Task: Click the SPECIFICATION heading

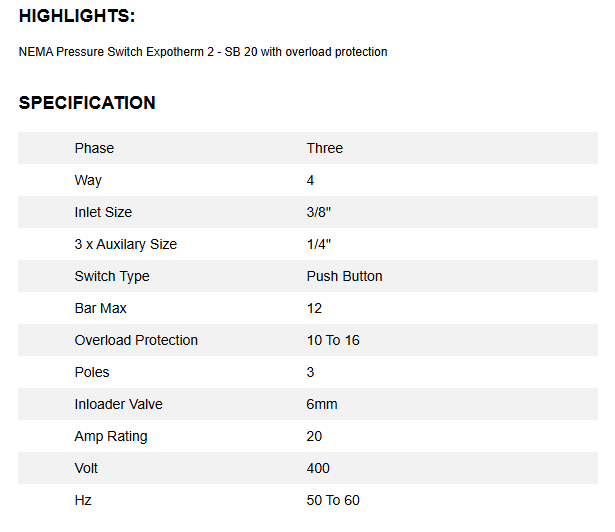Action: 87,103
